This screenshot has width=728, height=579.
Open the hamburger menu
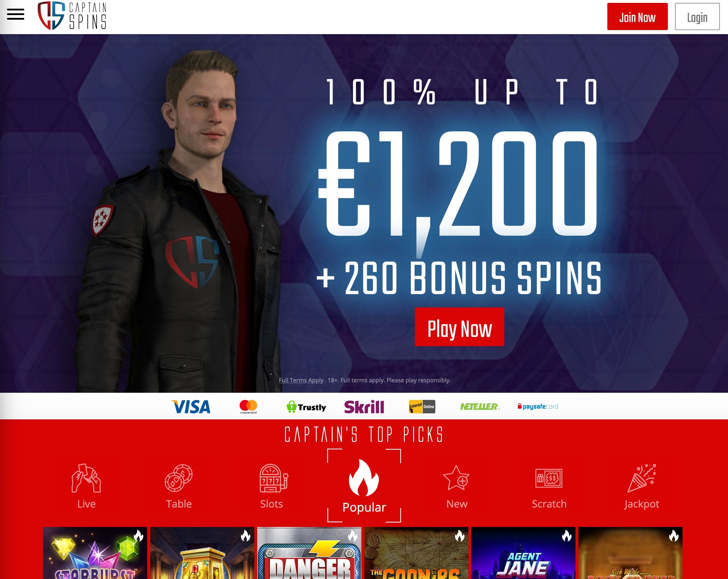(x=16, y=14)
